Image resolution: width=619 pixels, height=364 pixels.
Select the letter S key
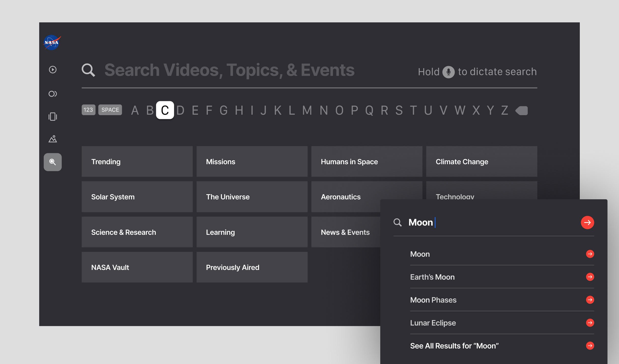coord(399,110)
